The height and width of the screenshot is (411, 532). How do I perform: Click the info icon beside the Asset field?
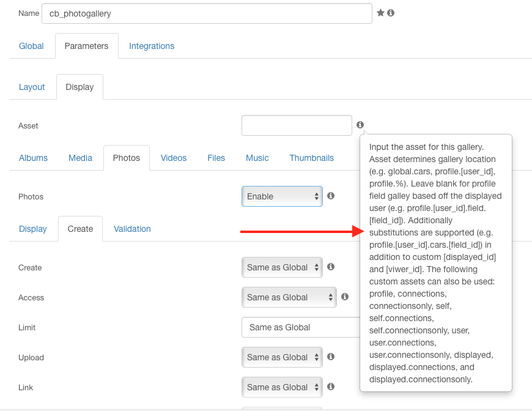[360, 125]
